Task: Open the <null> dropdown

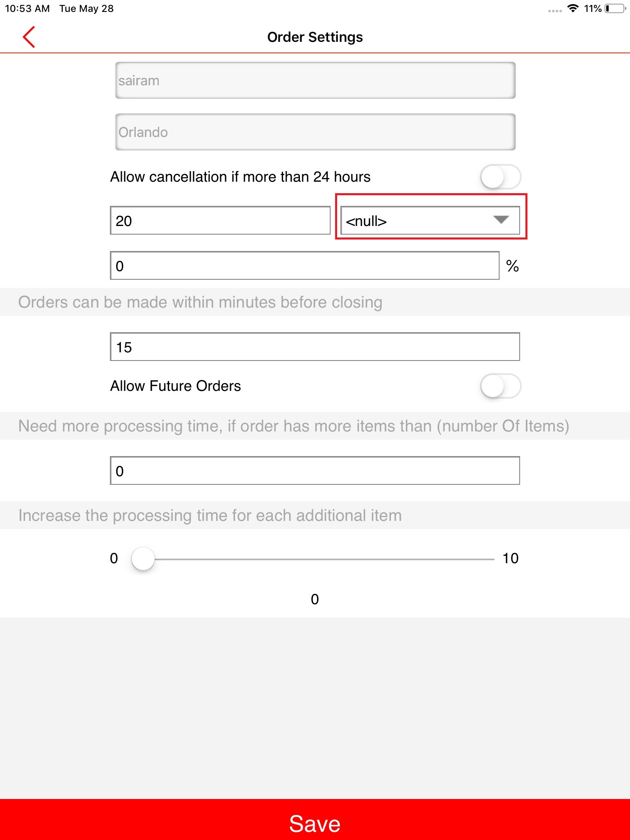Action: (430, 221)
